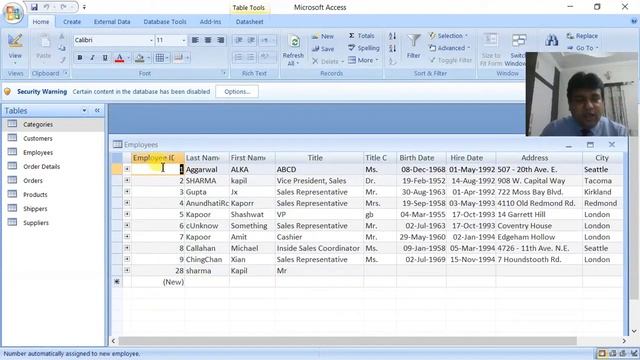Click Save record button
This screenshot has width=640, height=360.
[323, 49]
